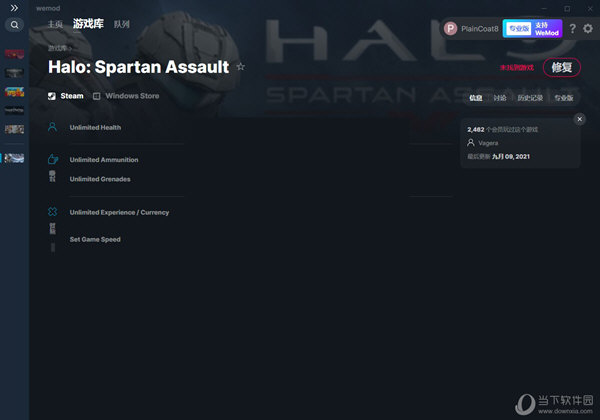The image size is (600, 420).
Task: Open the 游戏库 library tab
Action: tap(88, 24)
